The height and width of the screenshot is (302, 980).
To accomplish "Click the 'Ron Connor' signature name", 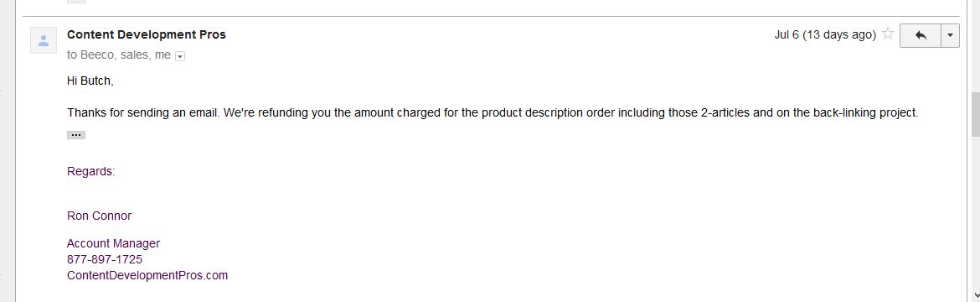I will click(x=100, y=216).
